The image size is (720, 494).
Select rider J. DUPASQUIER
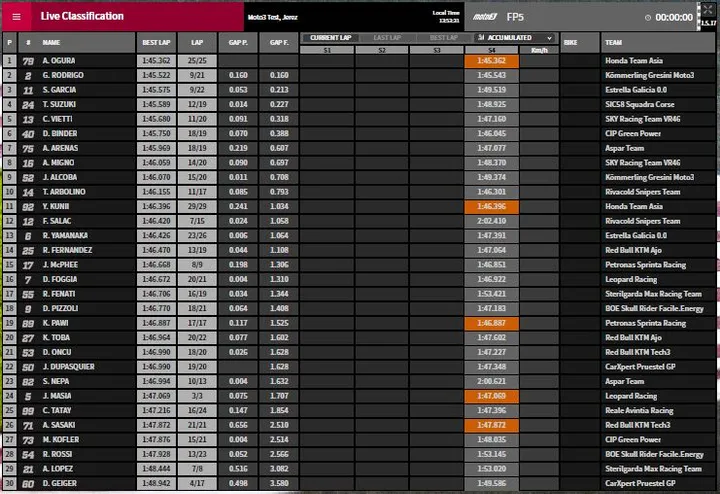[68, 367]
